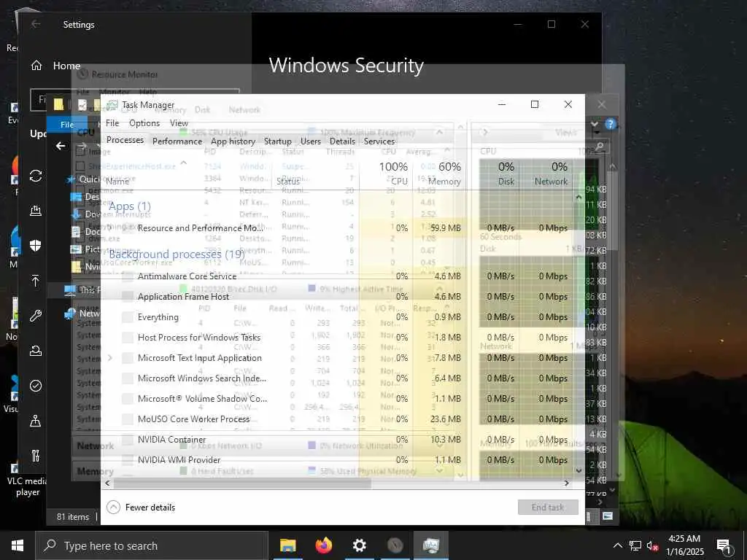
Task: Show hidden tray icons chevron
Action: coord(617,545)
